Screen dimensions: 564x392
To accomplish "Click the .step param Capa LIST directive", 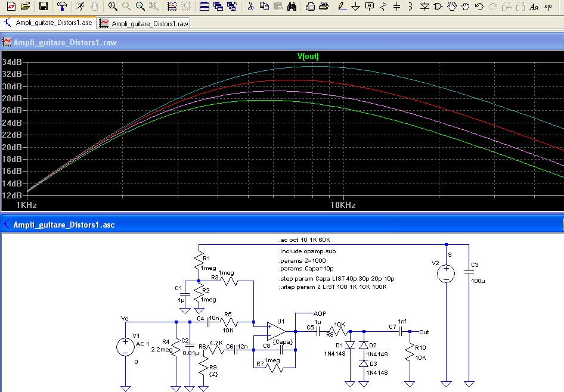I will 337,279.
